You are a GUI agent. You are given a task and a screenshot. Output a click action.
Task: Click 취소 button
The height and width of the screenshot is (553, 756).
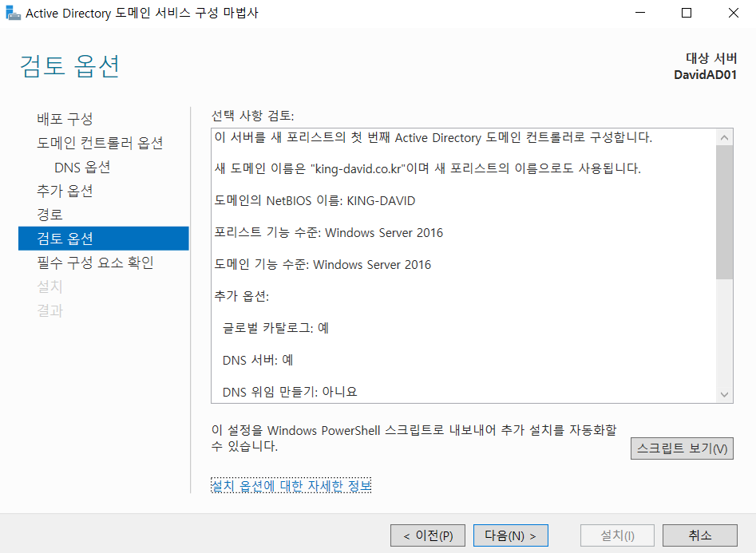coord(700,535)
